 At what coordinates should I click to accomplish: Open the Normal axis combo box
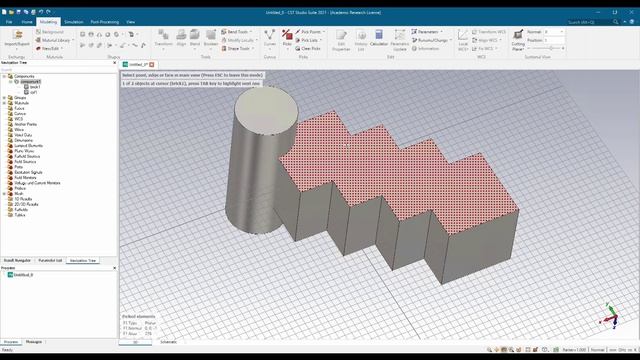pyautogui.click(x=554, y=32)
